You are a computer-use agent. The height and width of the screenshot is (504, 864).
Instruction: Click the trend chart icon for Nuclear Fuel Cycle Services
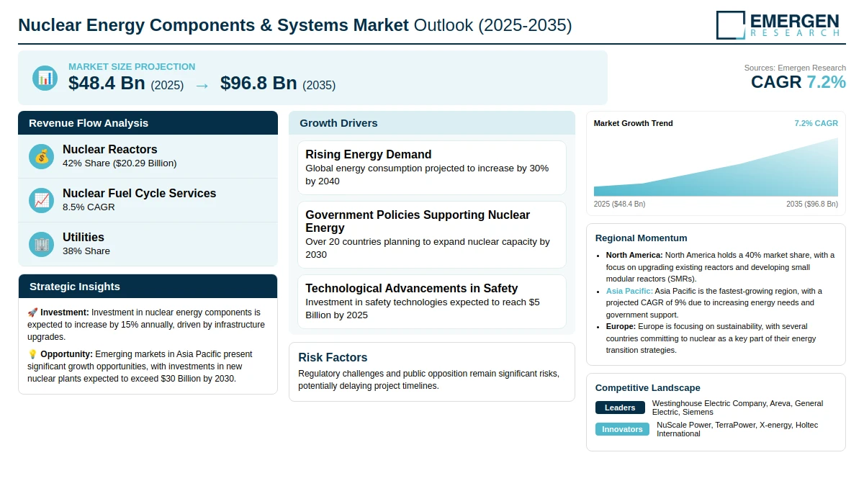click(x=42, y=200)
